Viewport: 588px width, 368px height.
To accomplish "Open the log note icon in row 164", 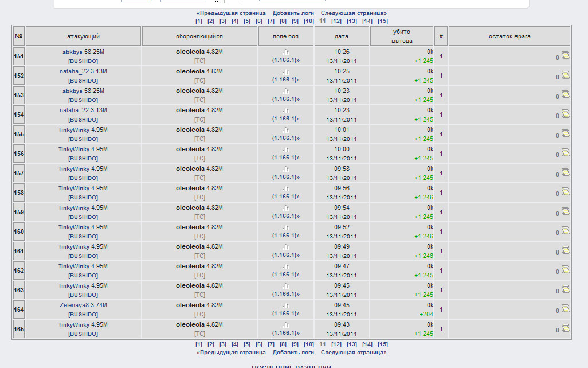I will tap(565, 308).
